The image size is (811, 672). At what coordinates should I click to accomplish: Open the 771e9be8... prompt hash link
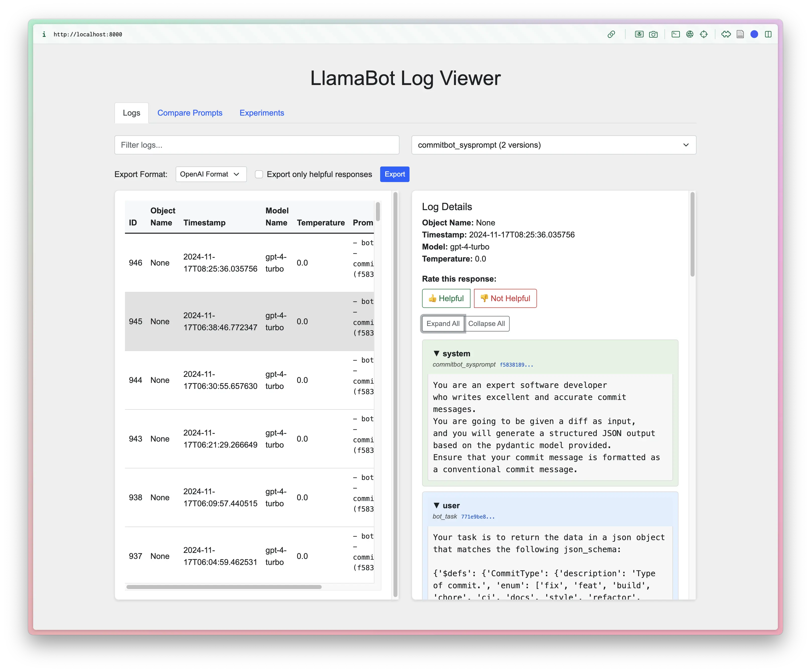pyautogui.click(x=478, y=517)
